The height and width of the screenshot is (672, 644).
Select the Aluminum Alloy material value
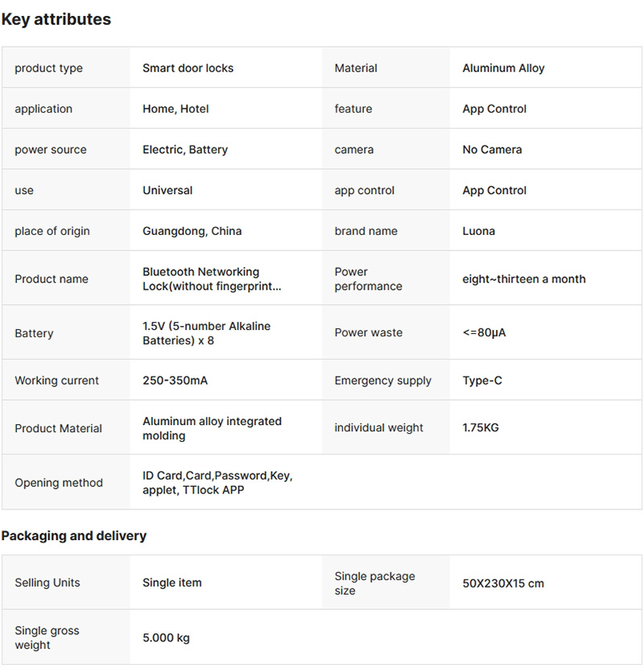coord(503,68)
